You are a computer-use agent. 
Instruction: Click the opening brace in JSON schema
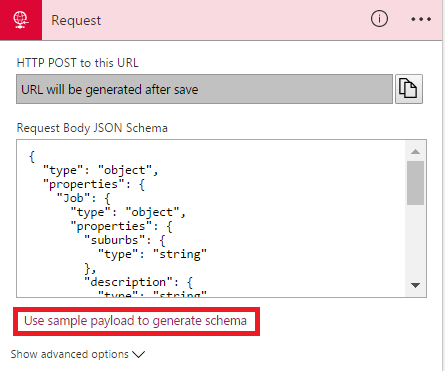(x=32, y=156)
